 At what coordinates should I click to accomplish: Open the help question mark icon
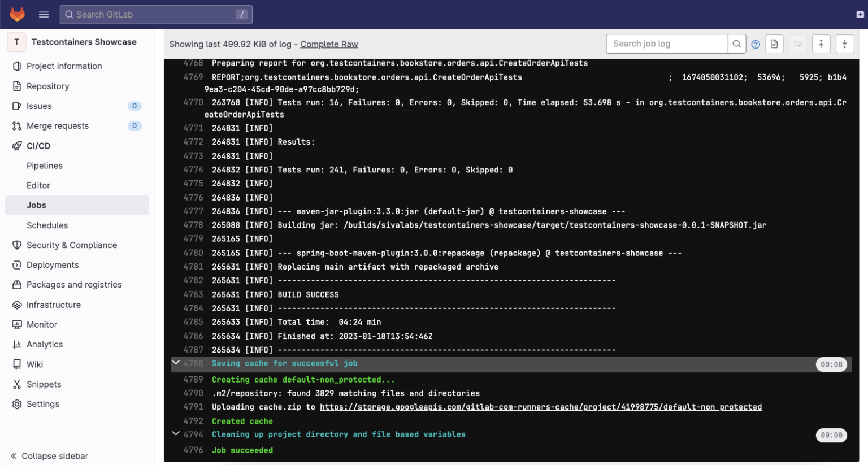pyautogui.click(x=756, y=44)
